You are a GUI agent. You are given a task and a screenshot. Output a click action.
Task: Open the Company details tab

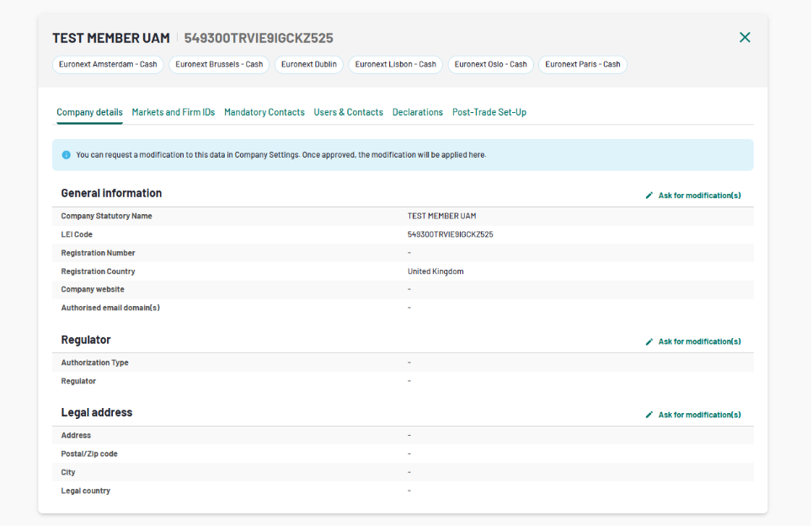(89, 112)
